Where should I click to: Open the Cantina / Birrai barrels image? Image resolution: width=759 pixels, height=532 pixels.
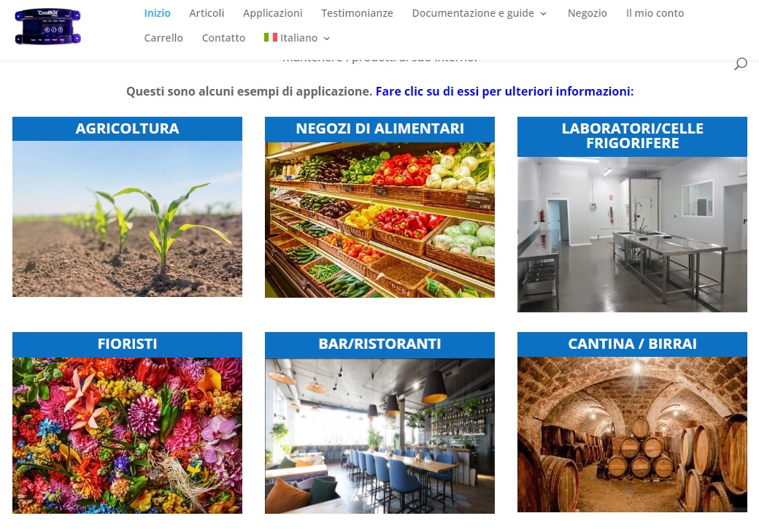point(632,434)
